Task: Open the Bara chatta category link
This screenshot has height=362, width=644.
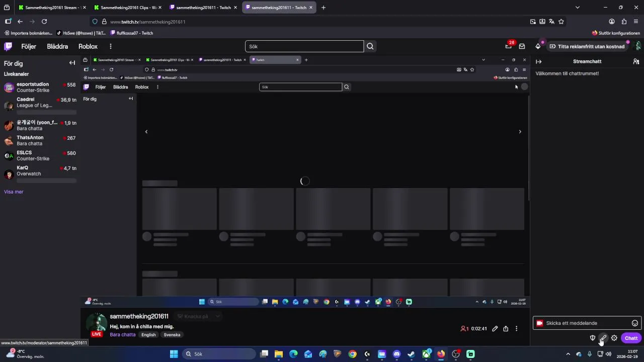Action: tap(123, 335)
